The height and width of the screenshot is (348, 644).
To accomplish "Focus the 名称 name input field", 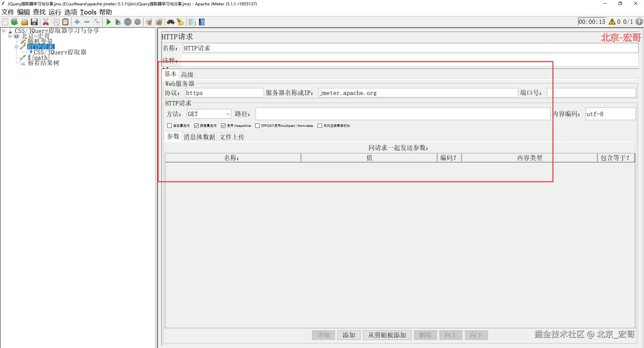I will pos(411,48).
